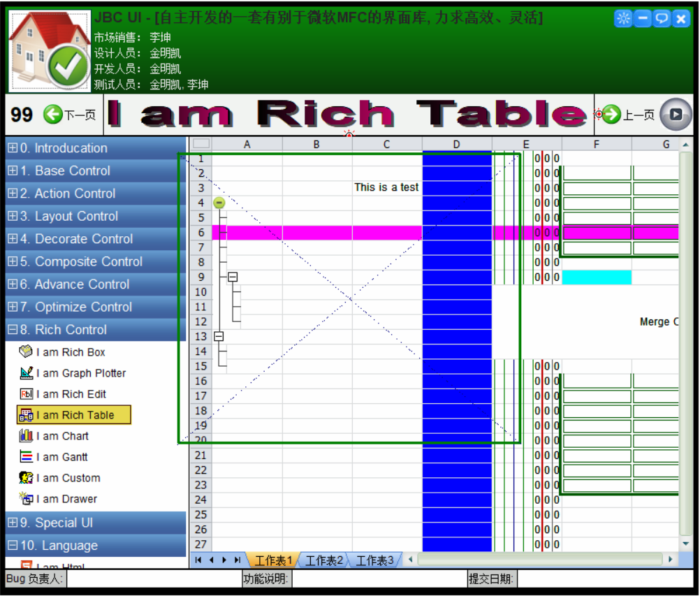Click the skin settings icon in title bar
Image resolution: width=700 pixels, height=596 pixels.
(622, 19)
